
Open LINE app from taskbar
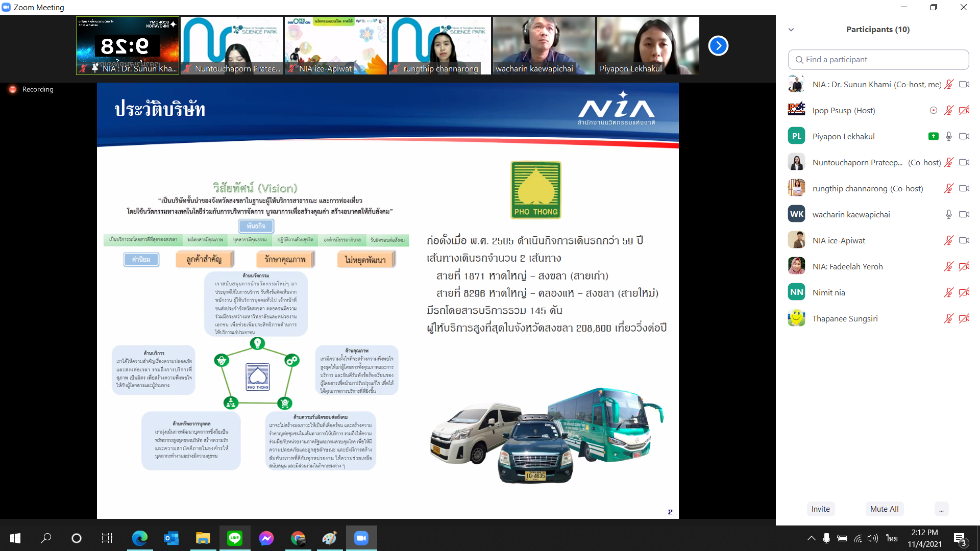(x=235, y=538)
